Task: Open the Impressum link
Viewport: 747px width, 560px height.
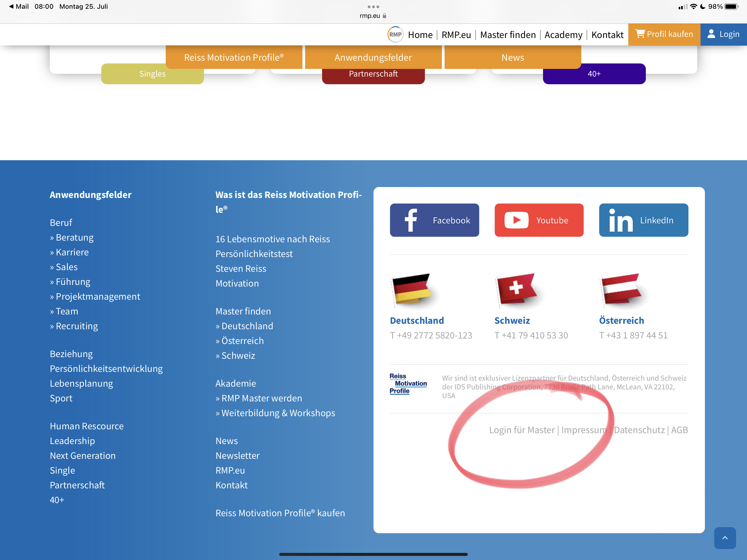Action: [584, 430]
